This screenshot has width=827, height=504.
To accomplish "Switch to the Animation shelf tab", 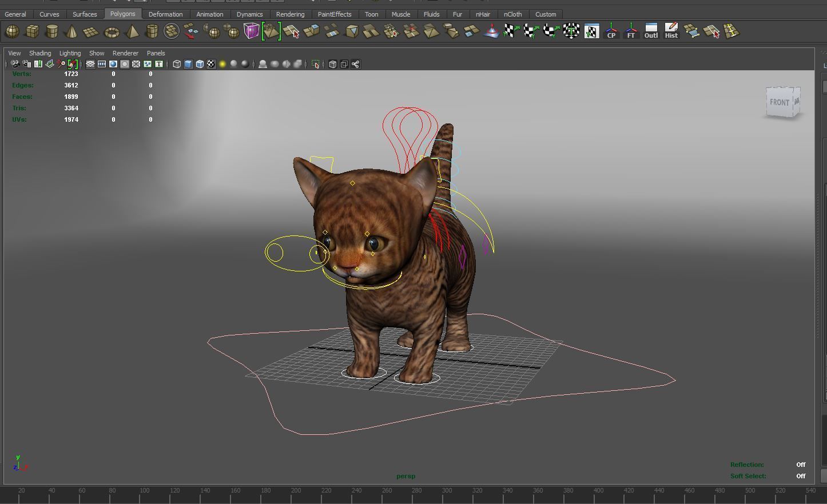I will (210, 14).
